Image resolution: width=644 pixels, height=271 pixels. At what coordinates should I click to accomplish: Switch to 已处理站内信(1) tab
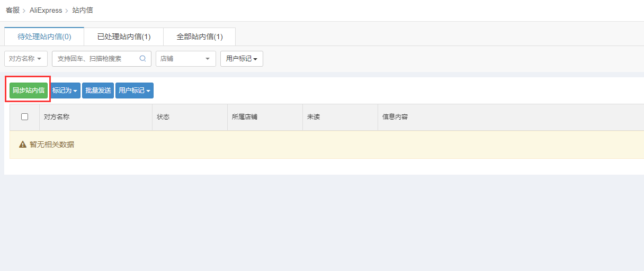[x=124, y=37]
